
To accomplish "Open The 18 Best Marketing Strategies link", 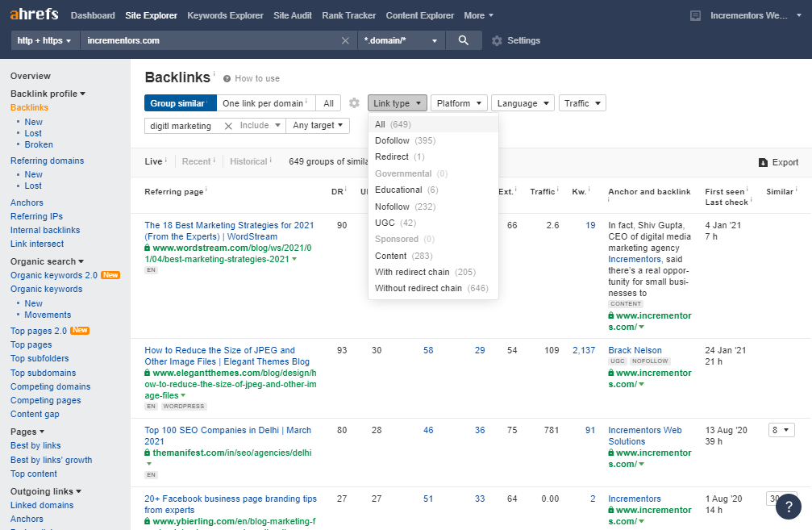I will pos(230,231).
